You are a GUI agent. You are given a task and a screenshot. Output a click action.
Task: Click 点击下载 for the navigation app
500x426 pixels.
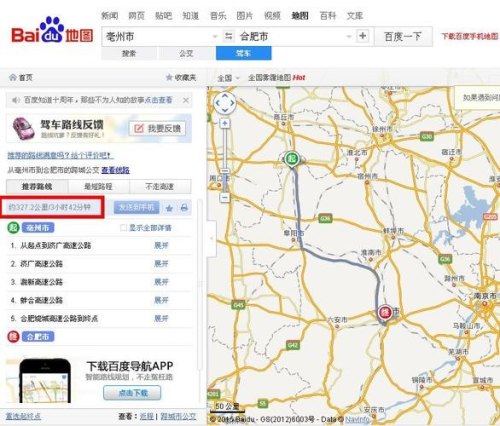(x=132, y=393)
